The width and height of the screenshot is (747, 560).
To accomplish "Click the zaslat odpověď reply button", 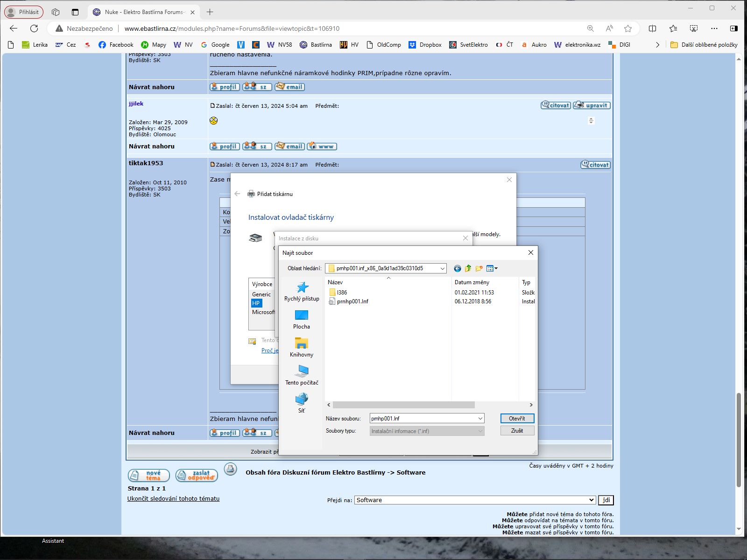I will pos(197,475).
